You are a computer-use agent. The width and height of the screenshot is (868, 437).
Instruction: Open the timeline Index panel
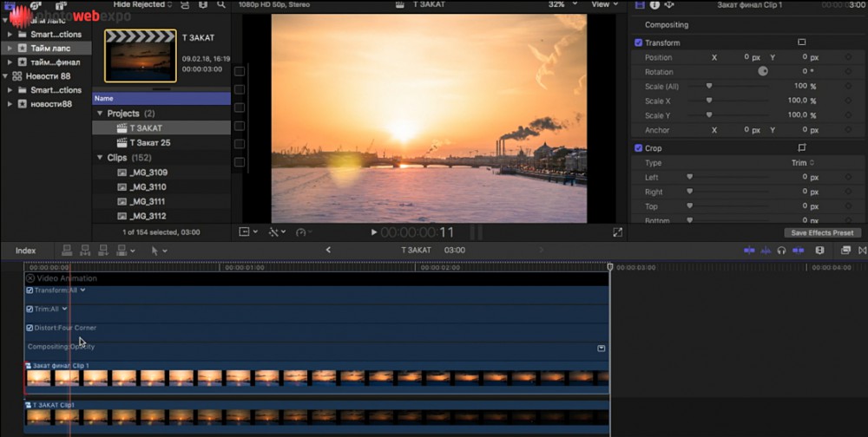26,251
